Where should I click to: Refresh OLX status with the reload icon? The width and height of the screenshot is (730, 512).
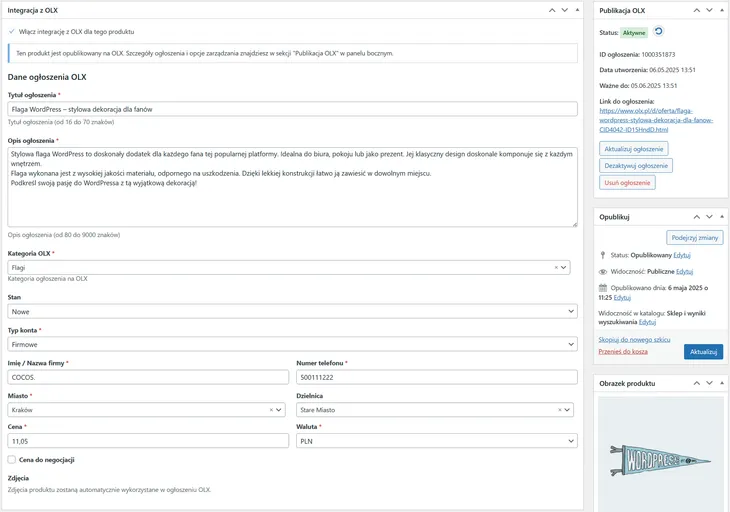point(658,31)
